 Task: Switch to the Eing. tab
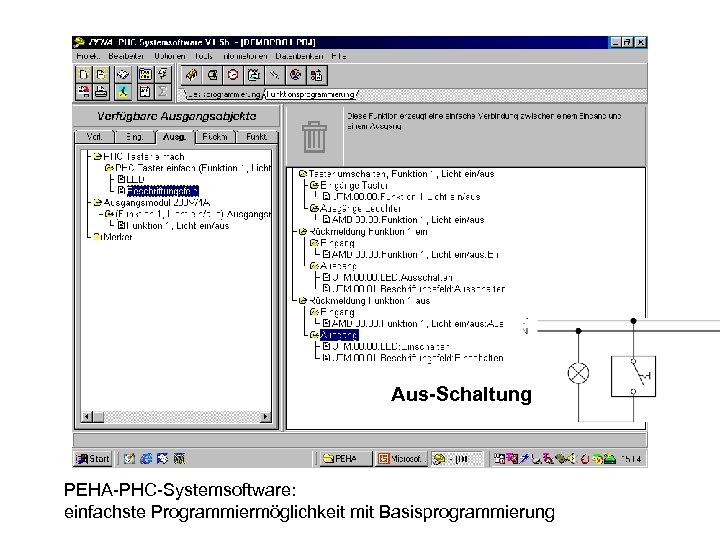[x=135, y=137]
